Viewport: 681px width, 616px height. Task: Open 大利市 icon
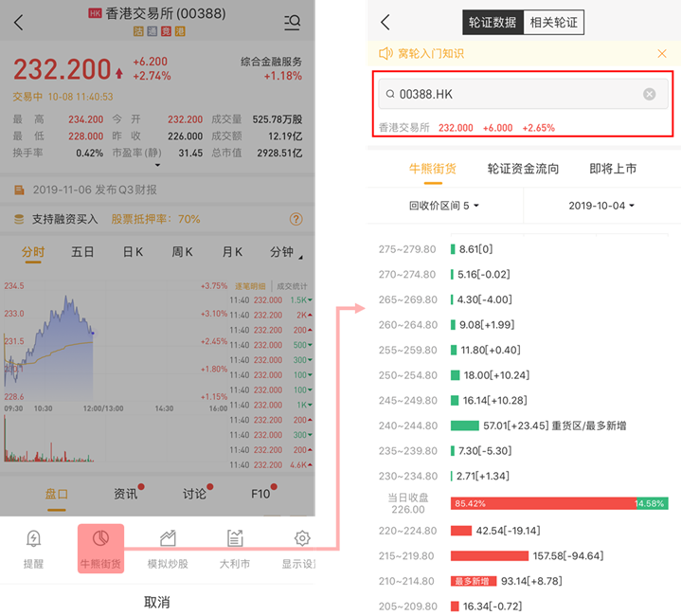click(235, 538)
